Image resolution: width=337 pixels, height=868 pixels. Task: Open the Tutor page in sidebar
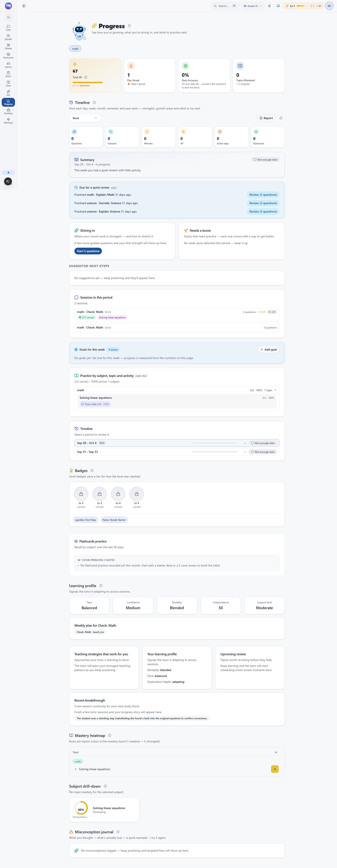tap(8, 28)
